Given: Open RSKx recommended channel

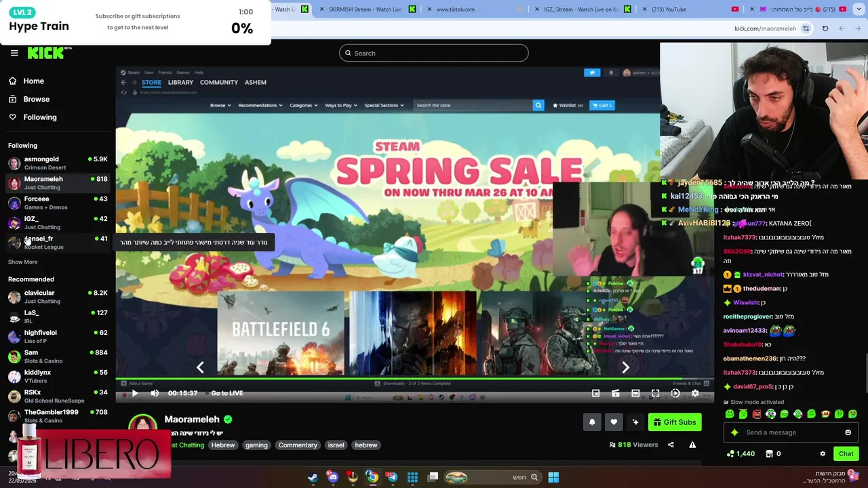Looking at the screenshot, I should point(58,396).
